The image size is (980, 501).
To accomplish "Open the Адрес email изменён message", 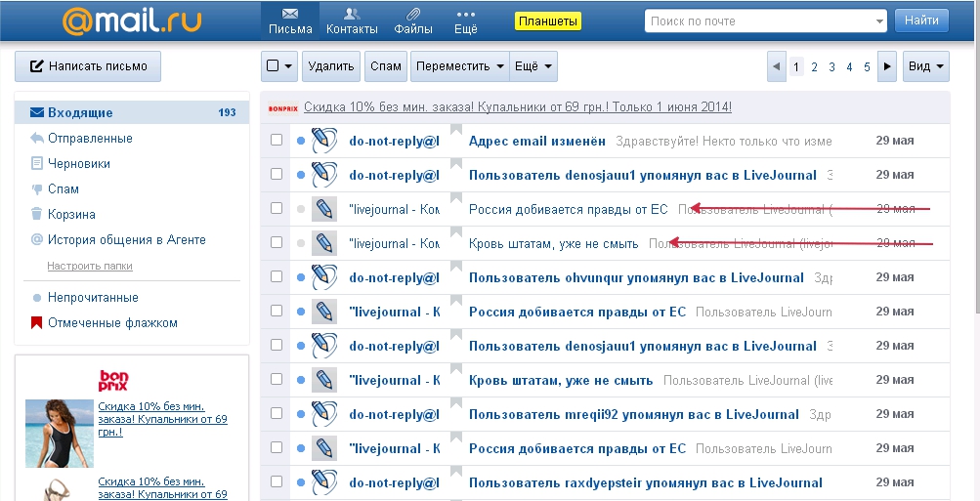I will click(536, 142).
